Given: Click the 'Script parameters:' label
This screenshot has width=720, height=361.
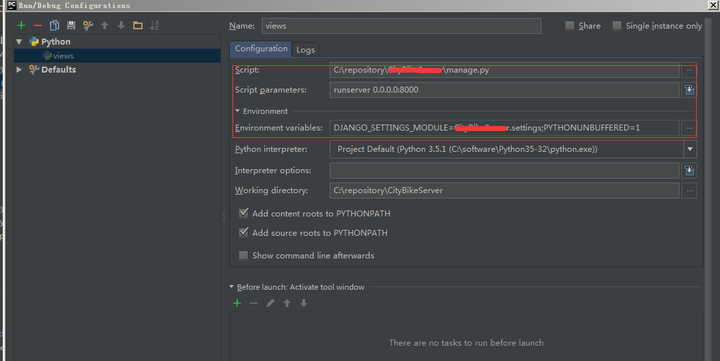Looking at the screenshot, I should pos(270,90).
